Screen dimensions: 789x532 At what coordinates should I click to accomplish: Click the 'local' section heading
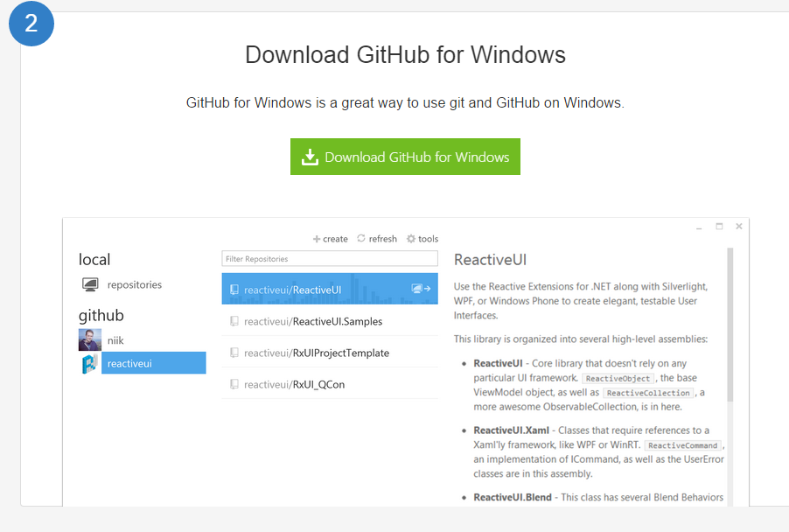tap(94, 259)
